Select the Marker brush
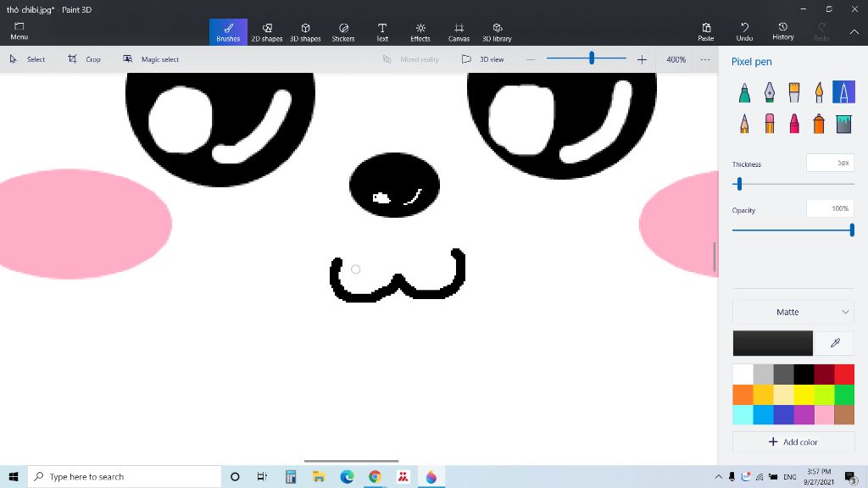 (x=744, y=92)
